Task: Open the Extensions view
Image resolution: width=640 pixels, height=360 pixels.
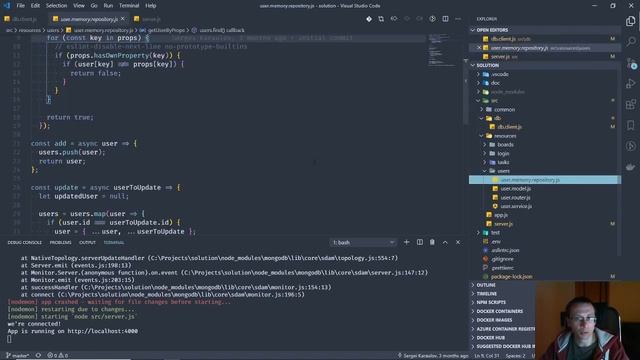Action: tap(631, 104)
